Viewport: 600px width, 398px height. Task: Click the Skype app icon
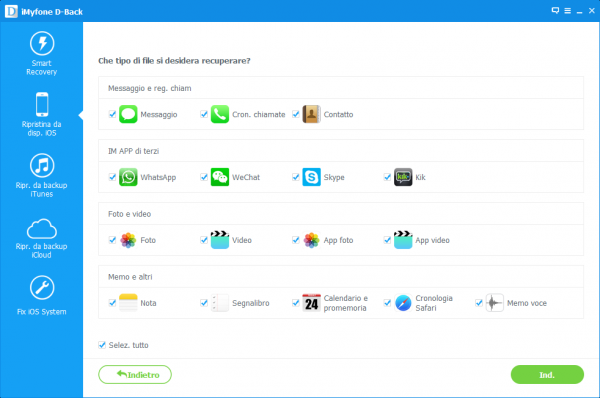coord(311,177)
